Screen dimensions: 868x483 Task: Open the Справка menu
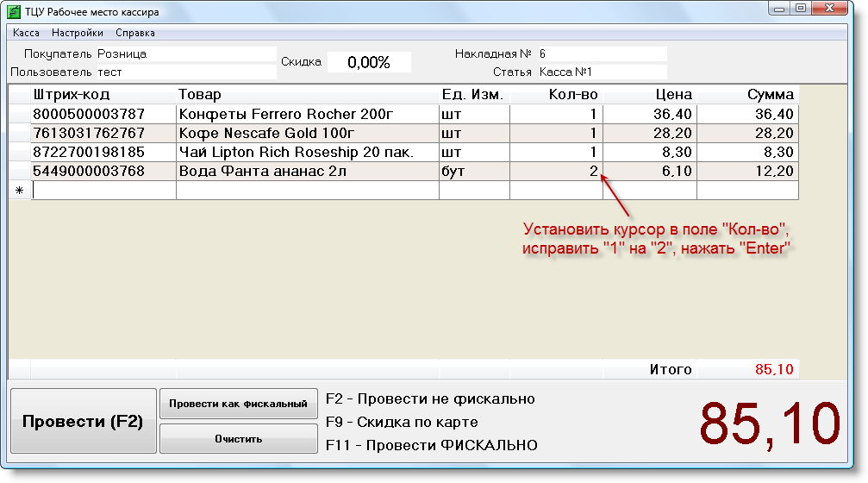point(135,33)
